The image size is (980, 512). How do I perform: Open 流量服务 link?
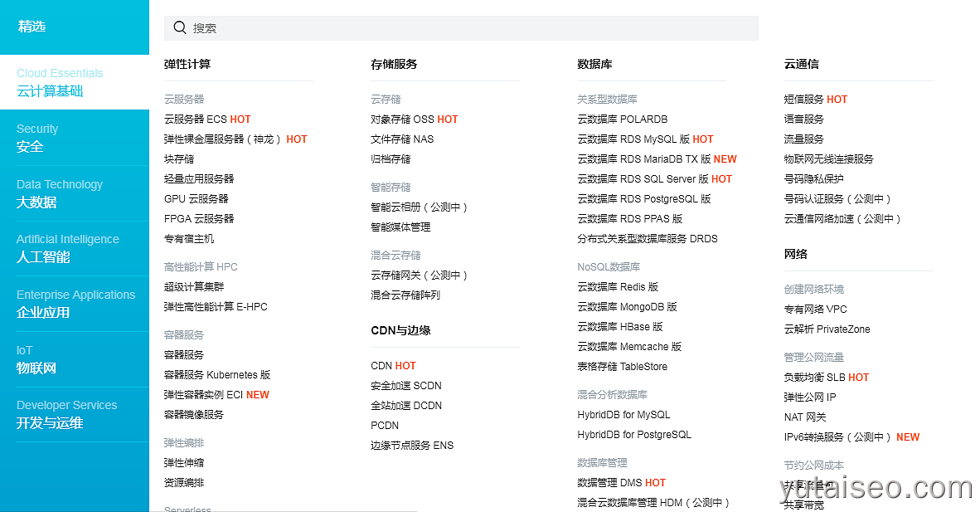803,139
